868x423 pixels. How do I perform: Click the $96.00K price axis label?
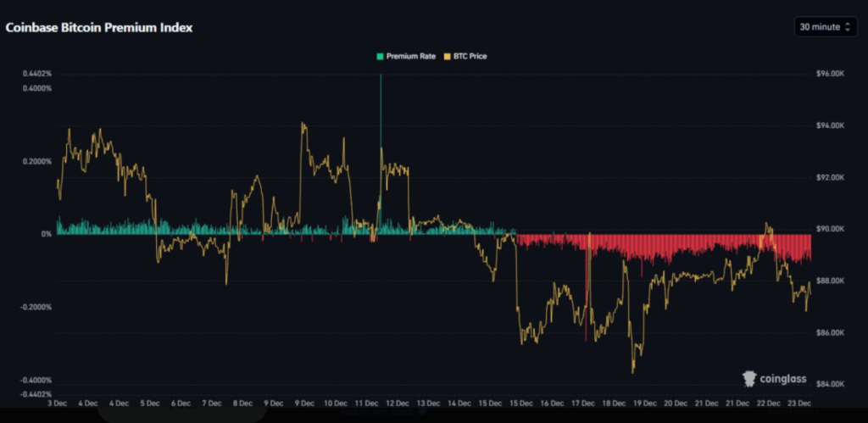(829, 74)
